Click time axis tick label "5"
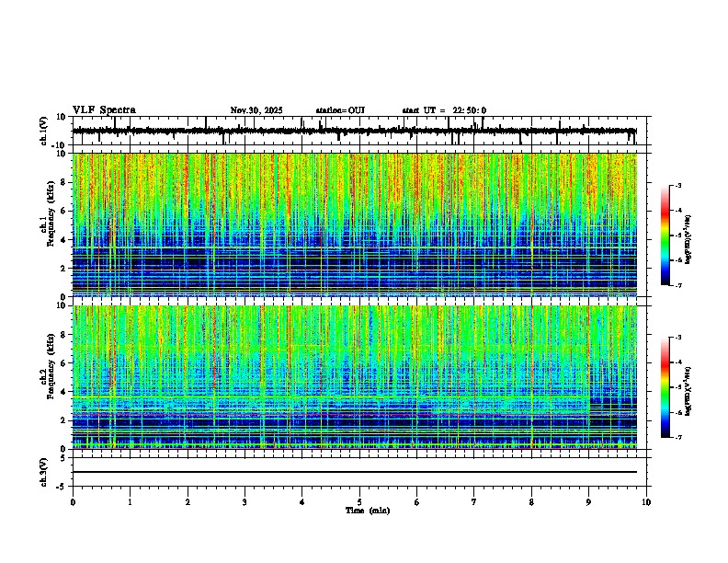The width and height of the screenshot is (728, 563). [x=359, y=502]
